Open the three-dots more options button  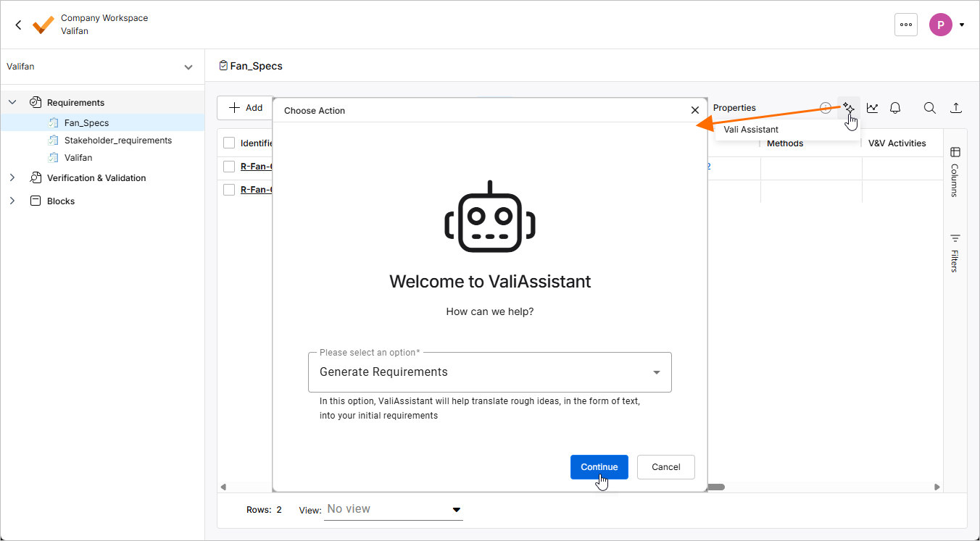(905, 25)
